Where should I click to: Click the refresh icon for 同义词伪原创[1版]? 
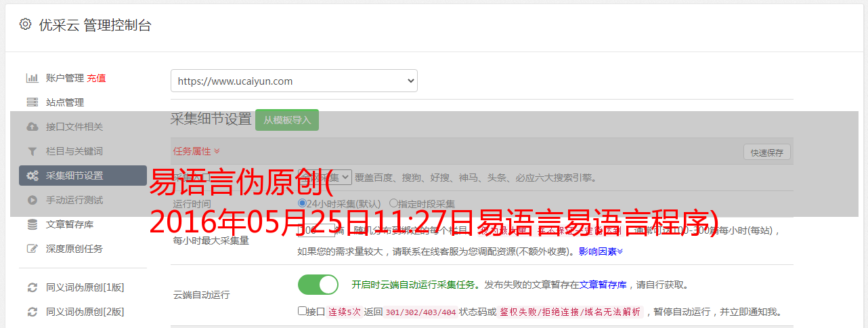click(32, 287)
